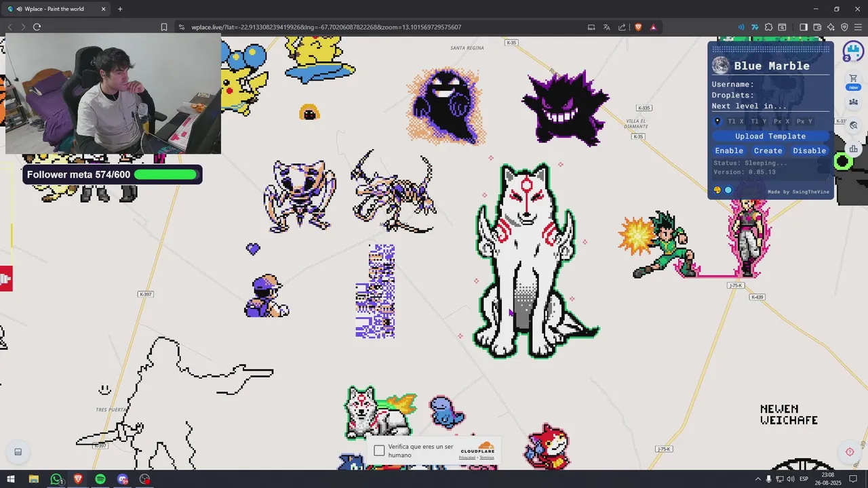868x488 pixels.
Task: Click the Enable templates button
Action: [x=729, y=150]
